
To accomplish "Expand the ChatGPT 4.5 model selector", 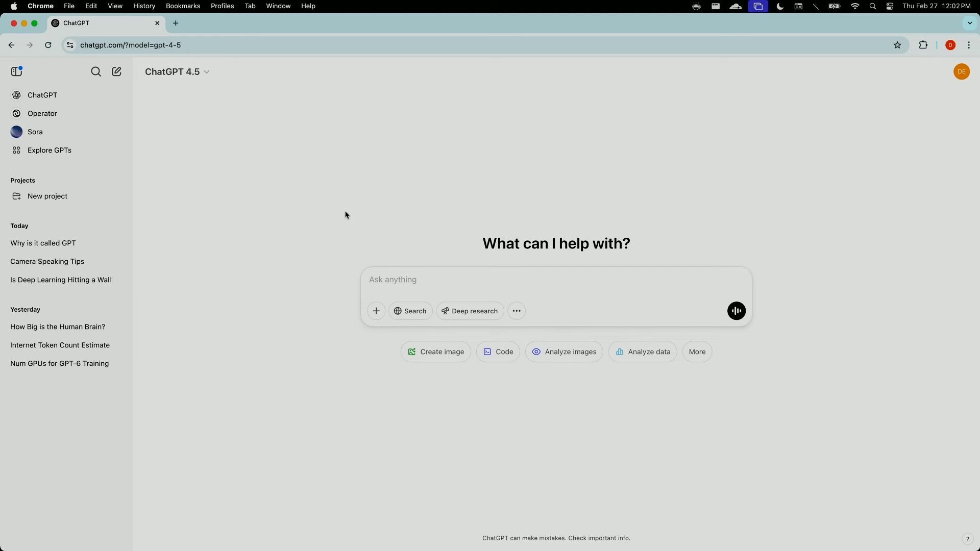I will pyautogui.click(x=177, y=72).
